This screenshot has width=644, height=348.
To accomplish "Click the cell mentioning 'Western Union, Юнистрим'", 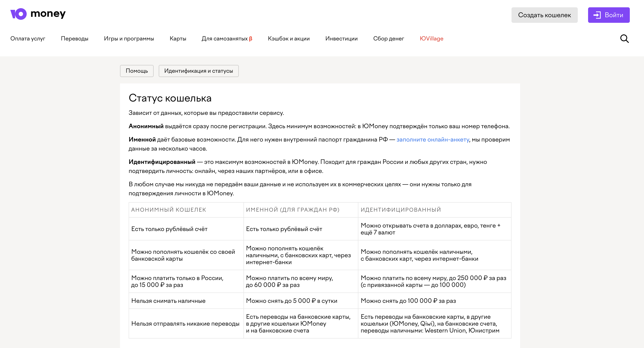I will (434, 323).
